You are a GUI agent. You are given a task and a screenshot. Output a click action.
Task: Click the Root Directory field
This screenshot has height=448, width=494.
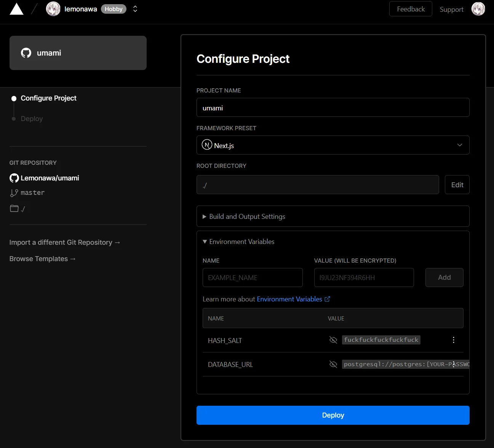point(318,185)
